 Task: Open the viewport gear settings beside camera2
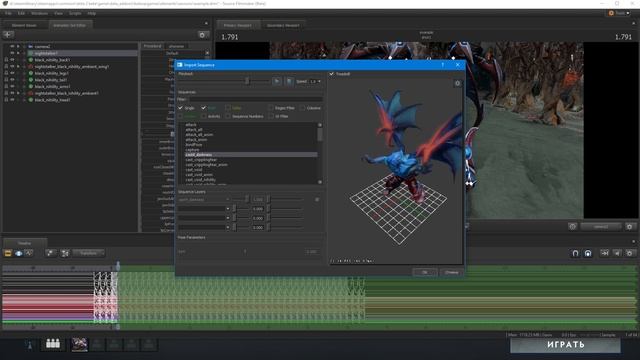tap(629, 227)
